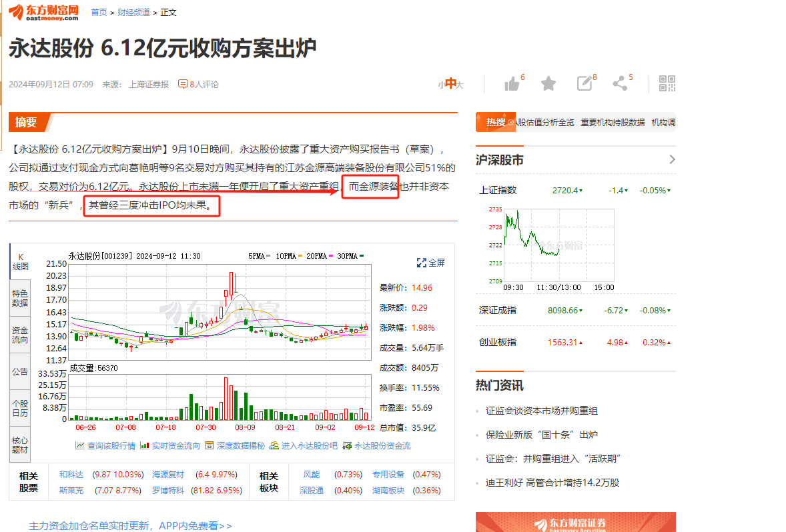Switch to 资金流向 tab
This screenshot has width=786, height=532.
20,335
